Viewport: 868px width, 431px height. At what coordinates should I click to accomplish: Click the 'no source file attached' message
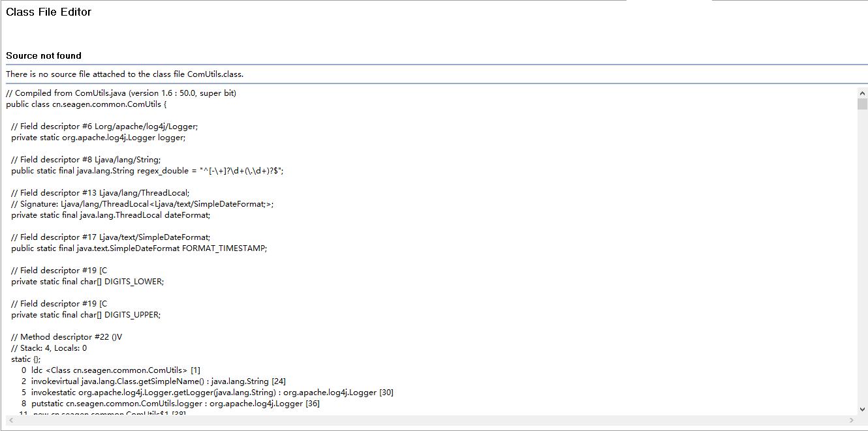pyautogui.click(x=125, y=74)
